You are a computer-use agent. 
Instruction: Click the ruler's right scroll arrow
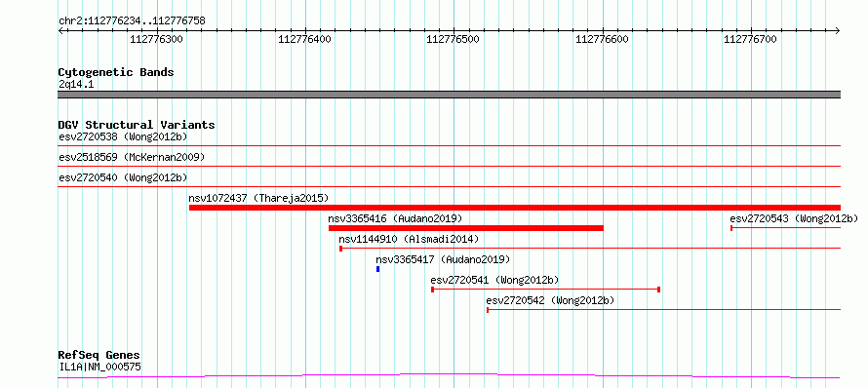(x=838, y=30)
